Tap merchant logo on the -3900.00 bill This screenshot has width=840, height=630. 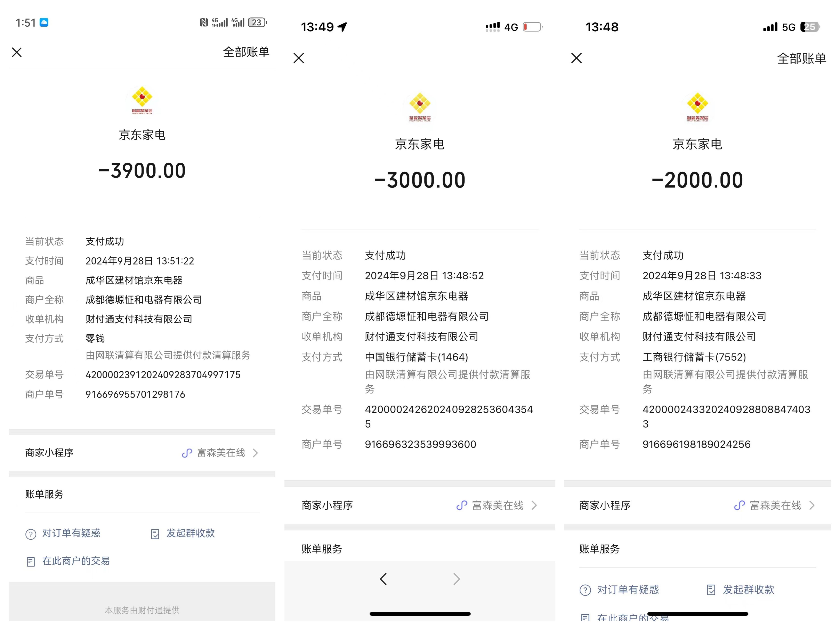coord(142,100)
